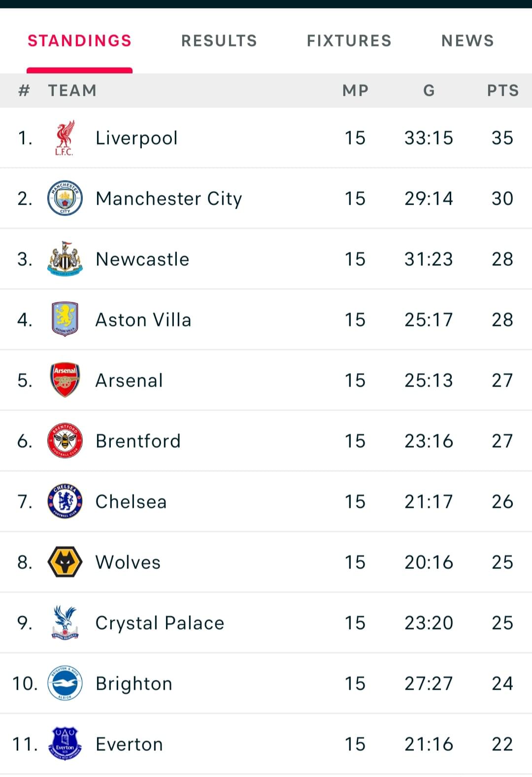Select the Chelsea lion crest
Screen dimensions: 532x777
[x=65, y=501]
